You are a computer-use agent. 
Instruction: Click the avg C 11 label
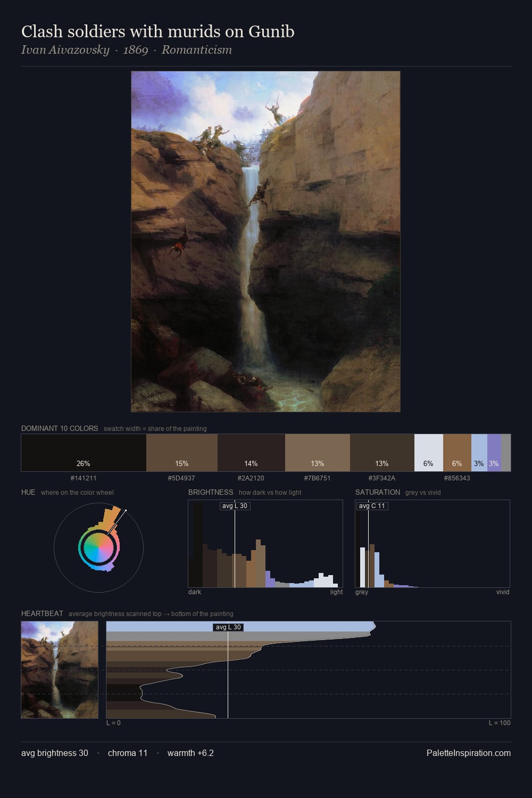coord(372,506)
